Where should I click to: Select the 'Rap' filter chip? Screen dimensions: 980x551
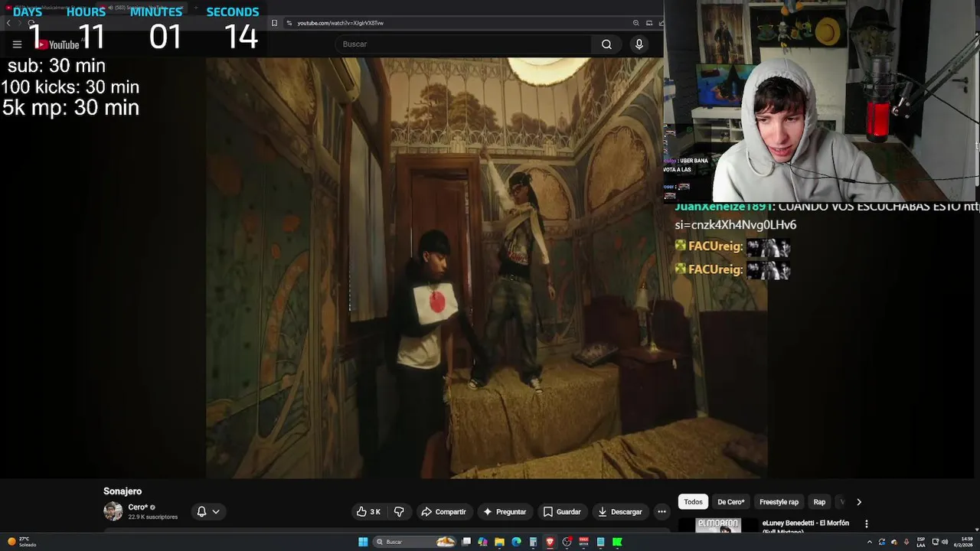coord(819,502)
